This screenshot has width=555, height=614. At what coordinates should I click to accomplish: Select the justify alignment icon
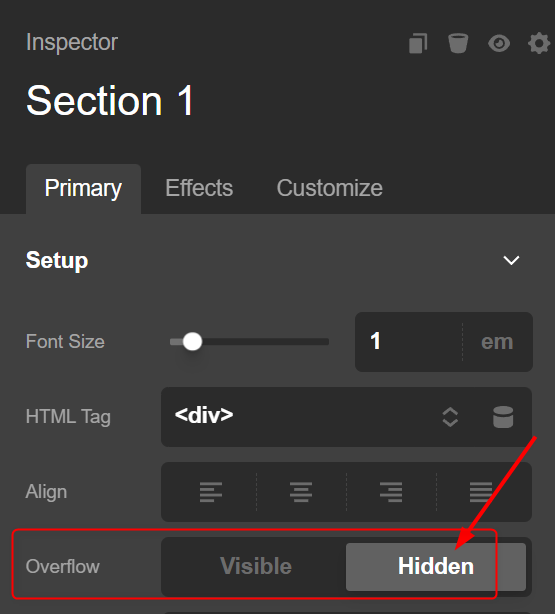coord(481,492)
